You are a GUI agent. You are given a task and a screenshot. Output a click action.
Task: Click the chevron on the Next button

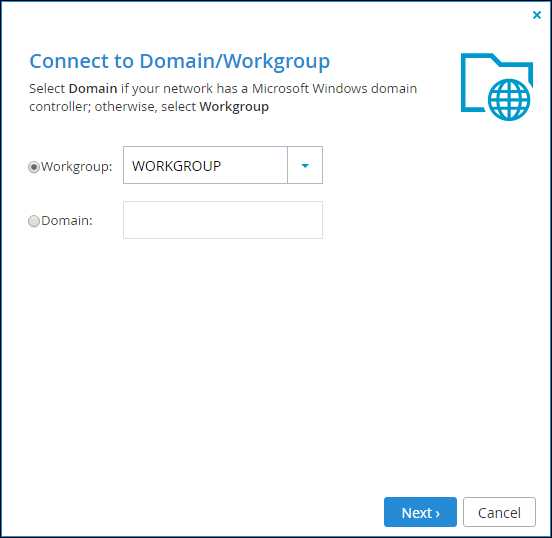(438, 514)
